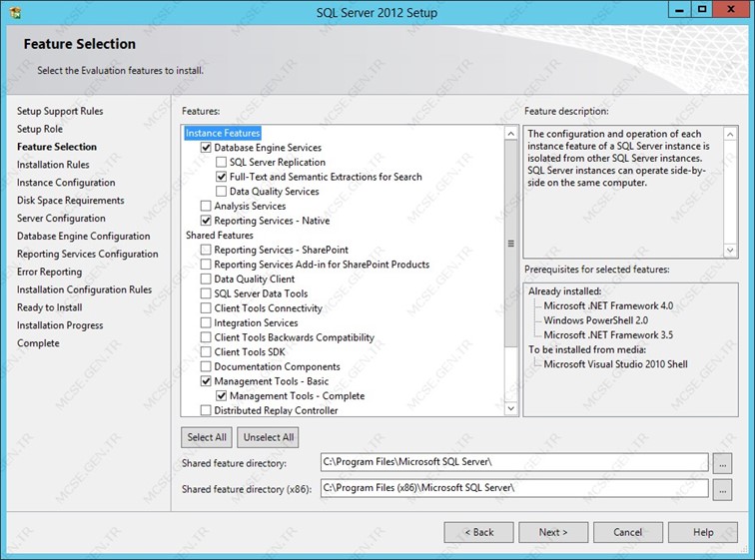Click features list scroll up arrow

tap(511, 134)
